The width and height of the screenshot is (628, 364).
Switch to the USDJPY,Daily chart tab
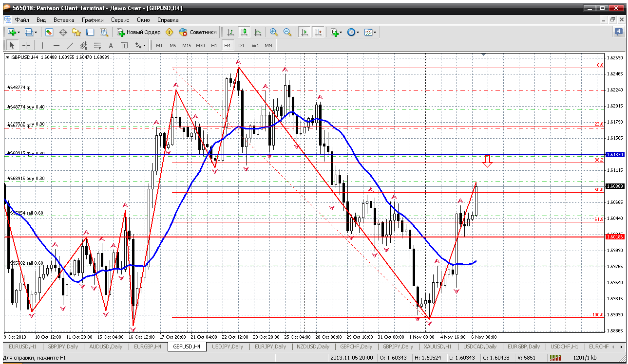tap(227, 346)
